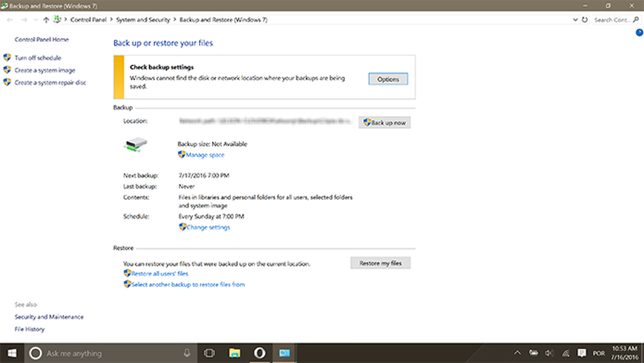The height and width of the screenshot is (363, 644).
Task: Click Create a system repair disc link
Action: click(50, 83)
